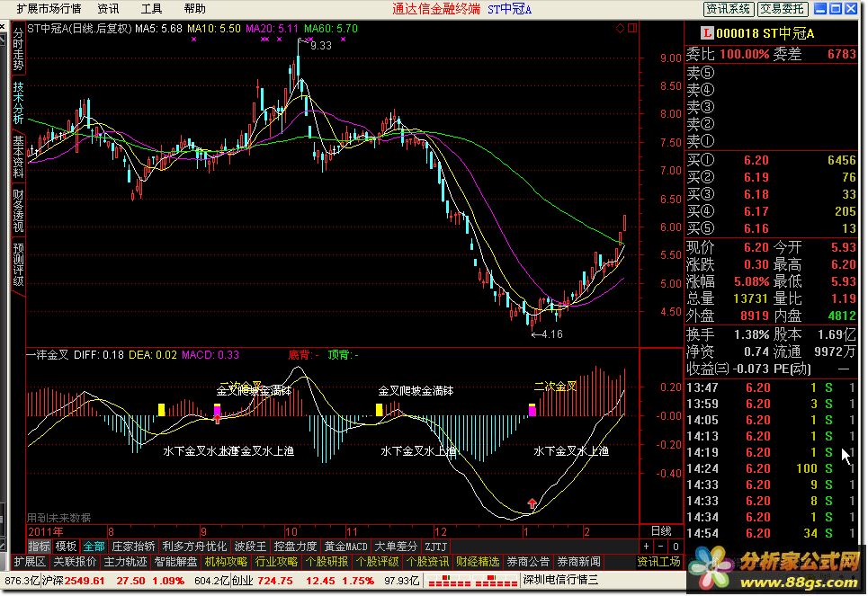Choose the ZJTJ indicator
868x596 pixels.
click(x=435, y=547)
